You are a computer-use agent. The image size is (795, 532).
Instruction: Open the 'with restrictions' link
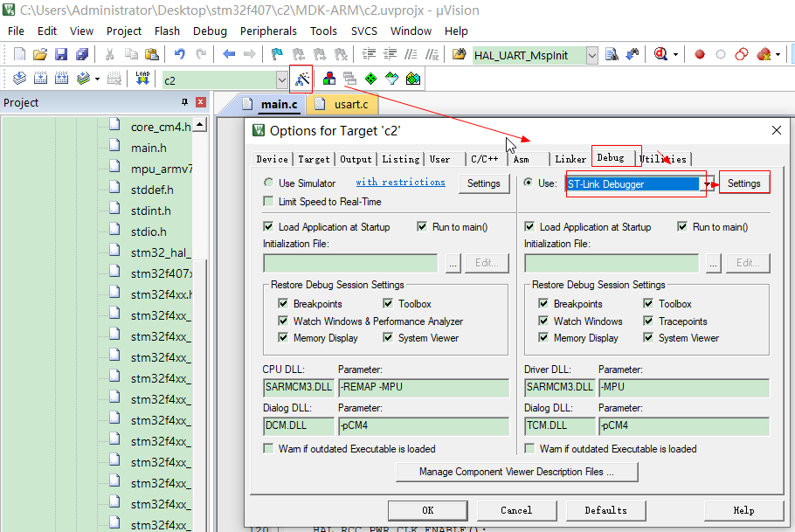coord(400,182)
